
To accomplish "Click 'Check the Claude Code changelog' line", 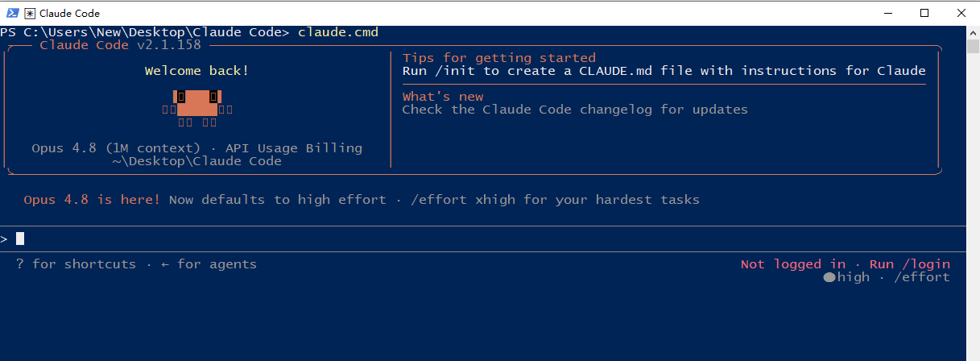I will point(575,110).
